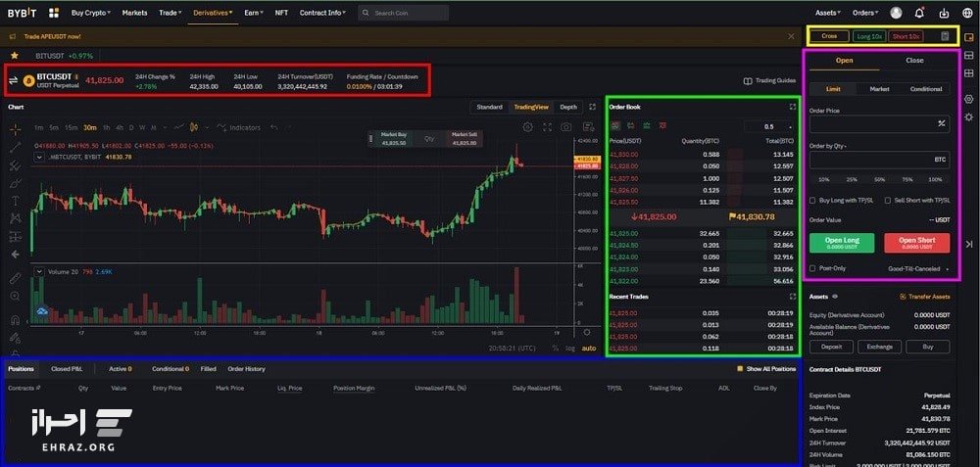Open the Earn dropdown menu

click(254, 13)
